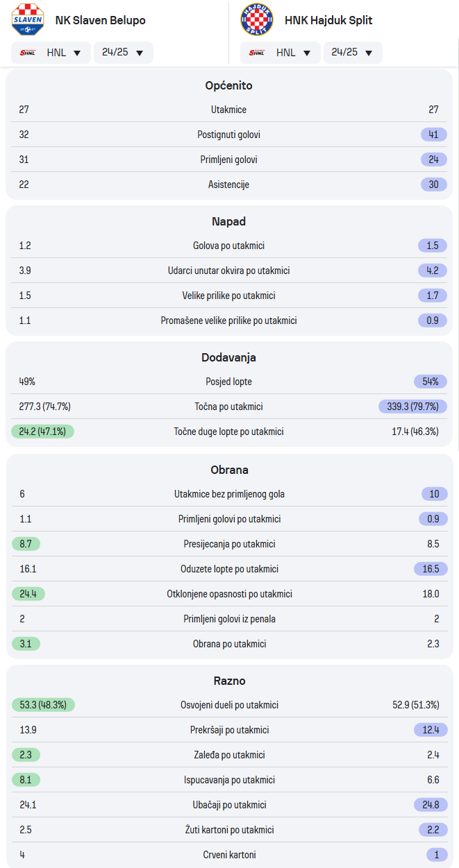
Task: Click the Općenito section heading
Action: [x=229, y=85]
